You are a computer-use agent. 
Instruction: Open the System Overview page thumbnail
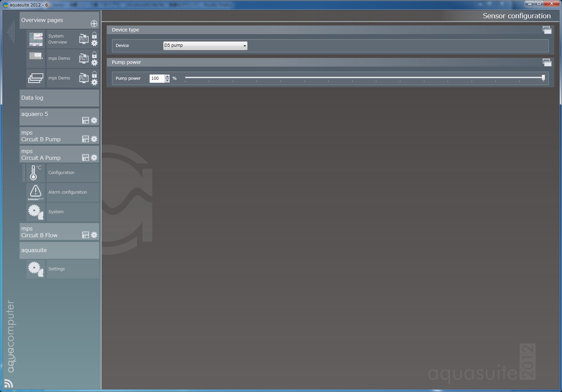coord(36,39)
